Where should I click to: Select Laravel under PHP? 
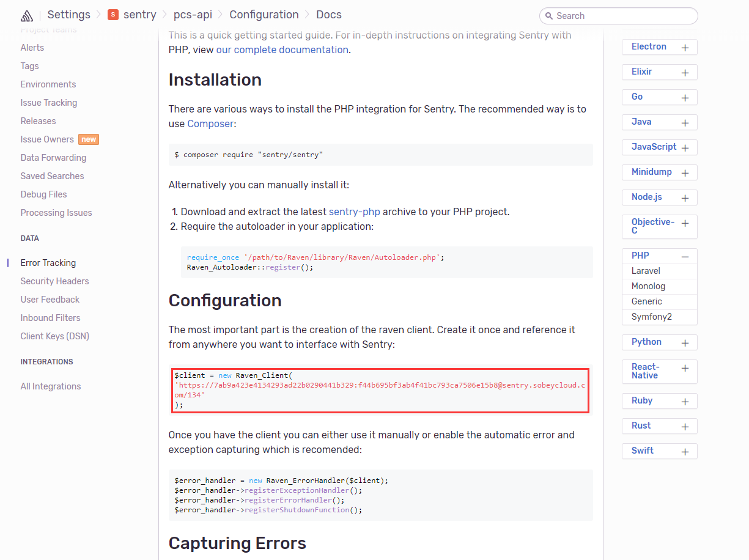tap(646, 271)
